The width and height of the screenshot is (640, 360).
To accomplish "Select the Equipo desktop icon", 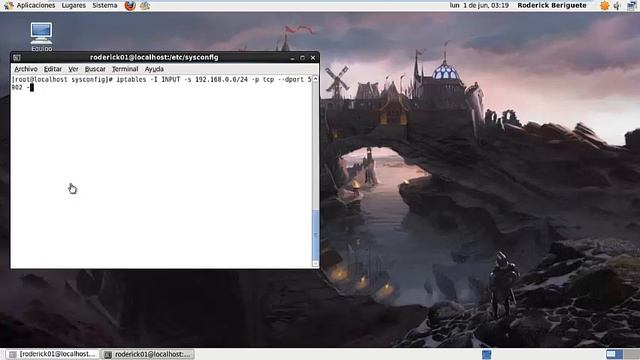I will [41, 37].
